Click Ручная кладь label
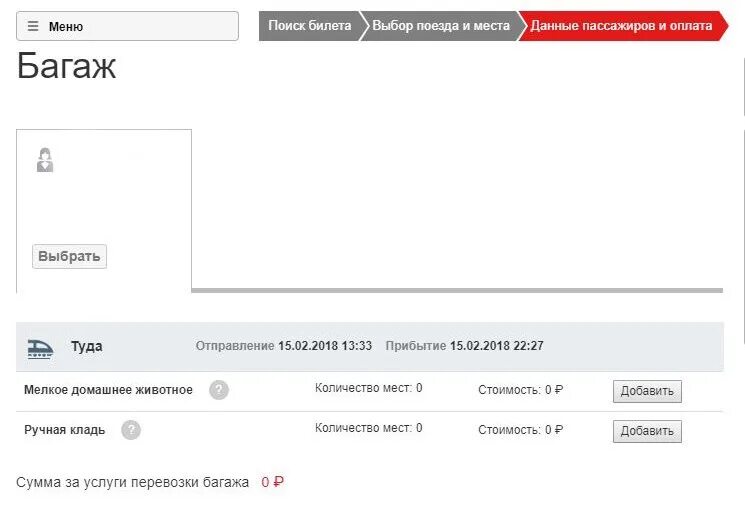Viewport: 745px width, 508px height. pos(65,430)
